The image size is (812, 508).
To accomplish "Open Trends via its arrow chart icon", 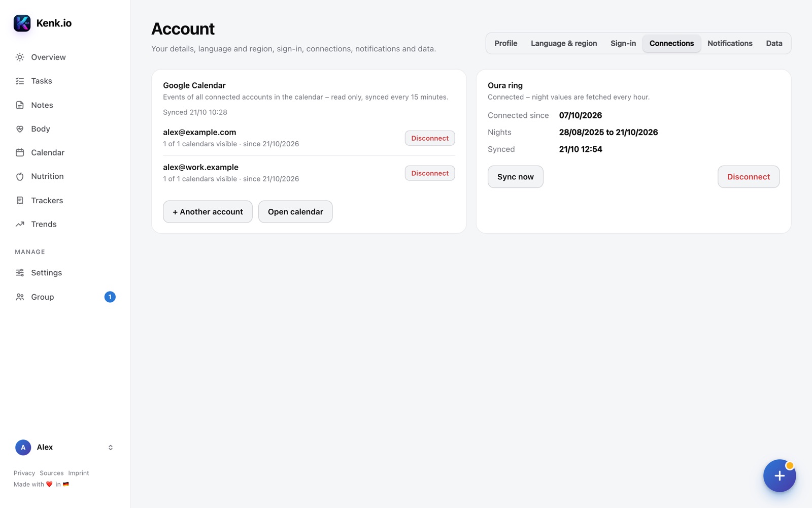I will (x=20, y=224).
